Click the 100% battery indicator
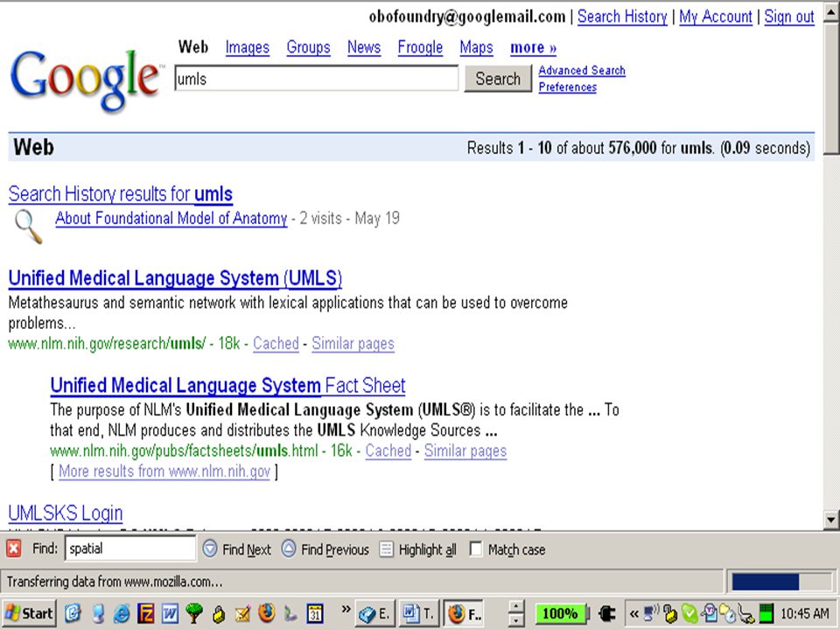Image resolution: width=840 pixels, height=630 pixels. 560,613
